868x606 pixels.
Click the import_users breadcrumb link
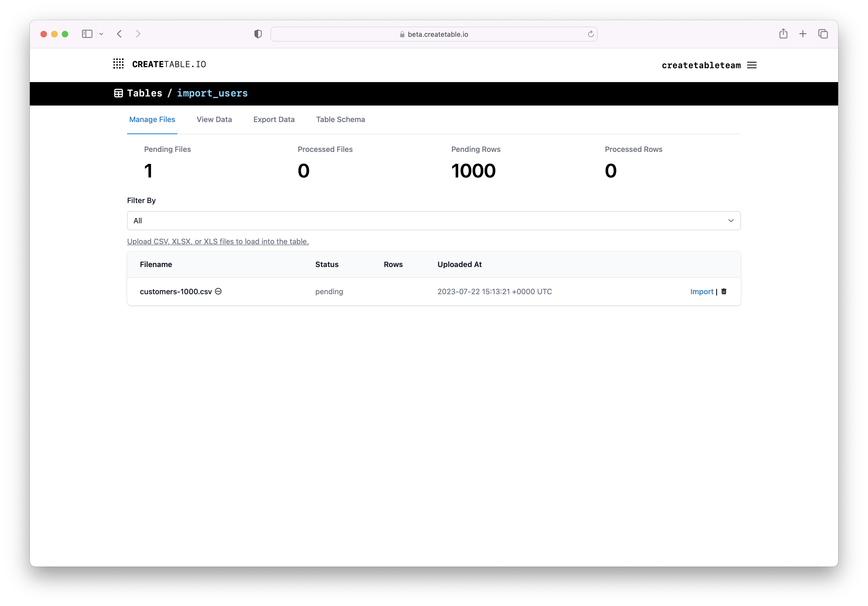212,93
